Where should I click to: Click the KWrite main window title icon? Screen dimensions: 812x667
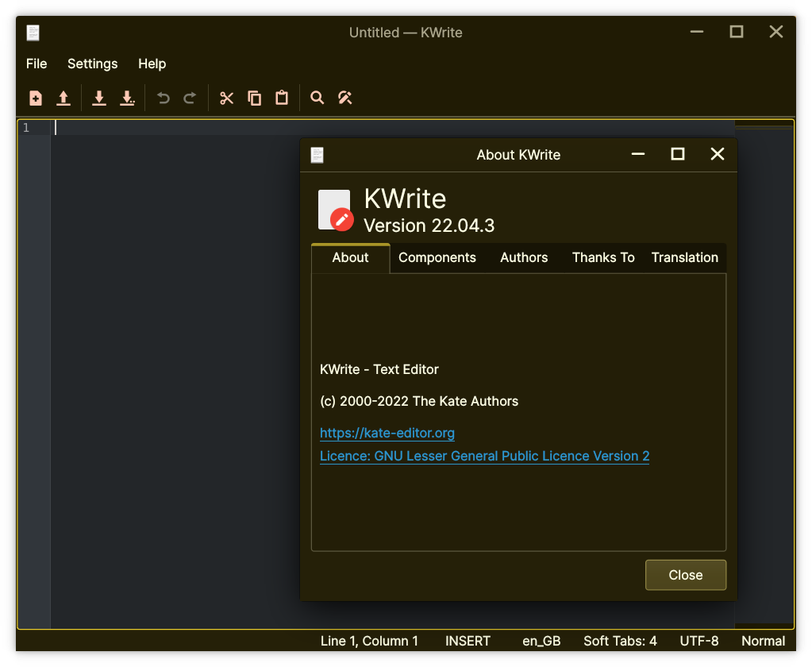[x=33, y=33]
